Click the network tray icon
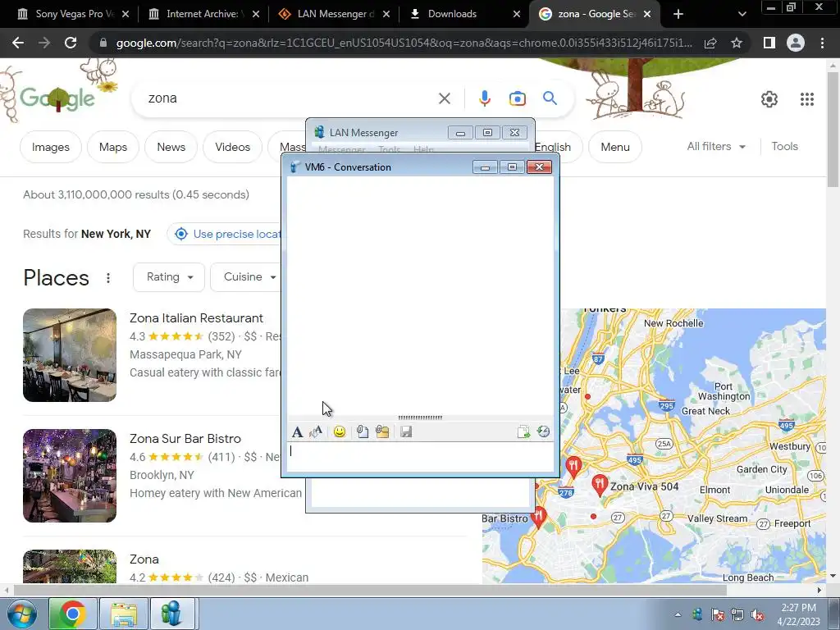This screenshot has height=630, width=840. tap(737, 615)
